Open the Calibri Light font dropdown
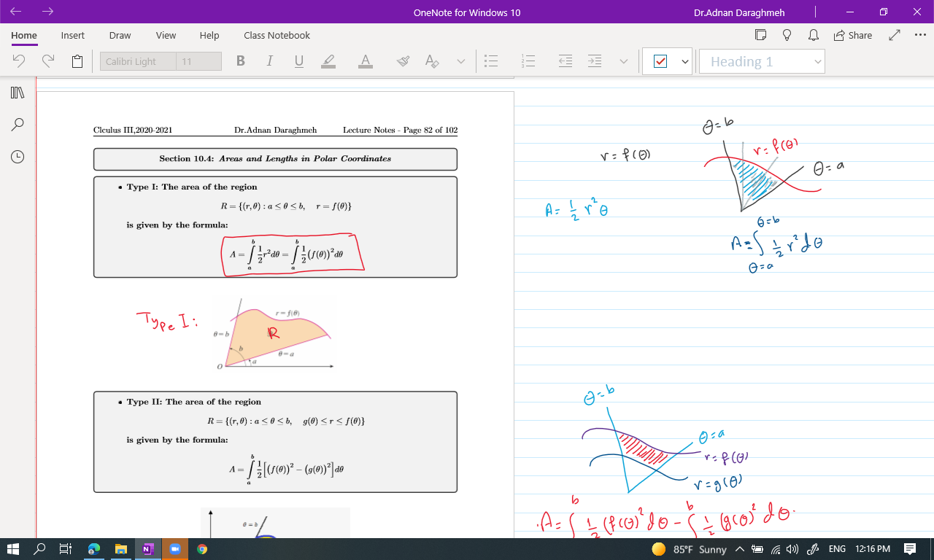 [x=138, y=62]
